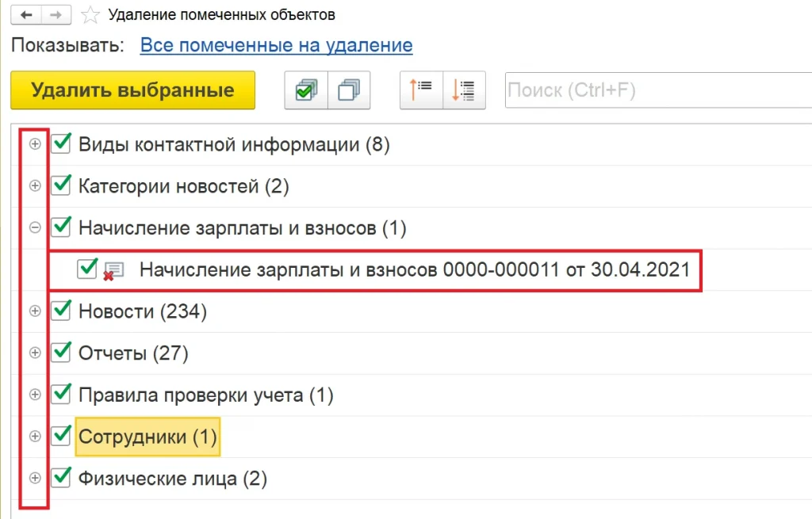Add page to favorites with star icon

(x=91, y=15)
